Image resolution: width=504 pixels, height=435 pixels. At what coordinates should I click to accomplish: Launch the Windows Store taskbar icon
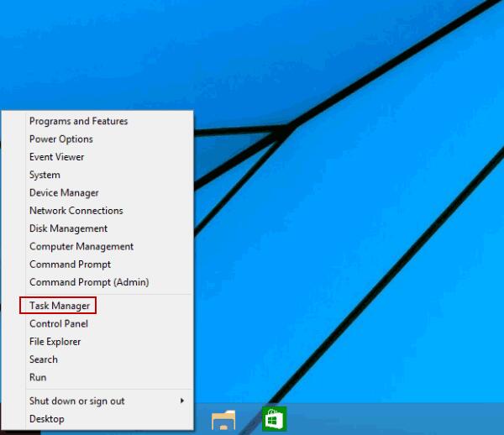(274, 418)
